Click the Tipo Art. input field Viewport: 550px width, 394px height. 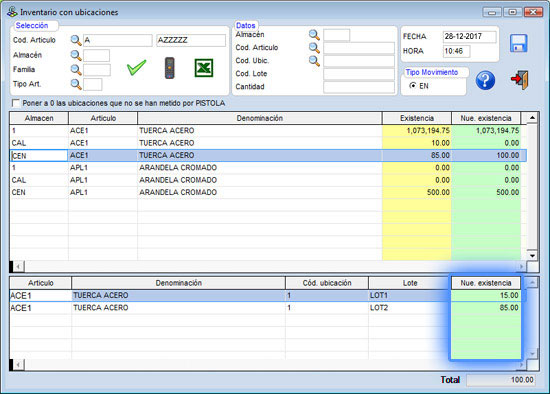[93, 85]
